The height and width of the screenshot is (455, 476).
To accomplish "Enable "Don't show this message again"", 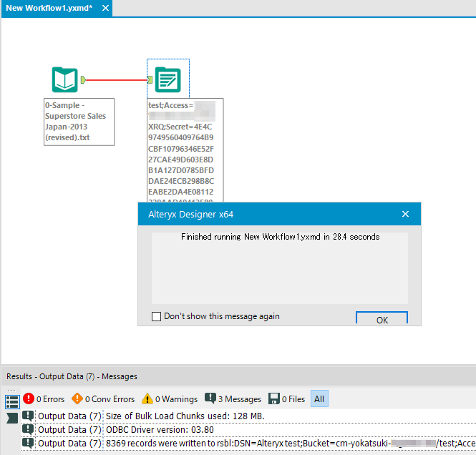I will pos(157,316).
